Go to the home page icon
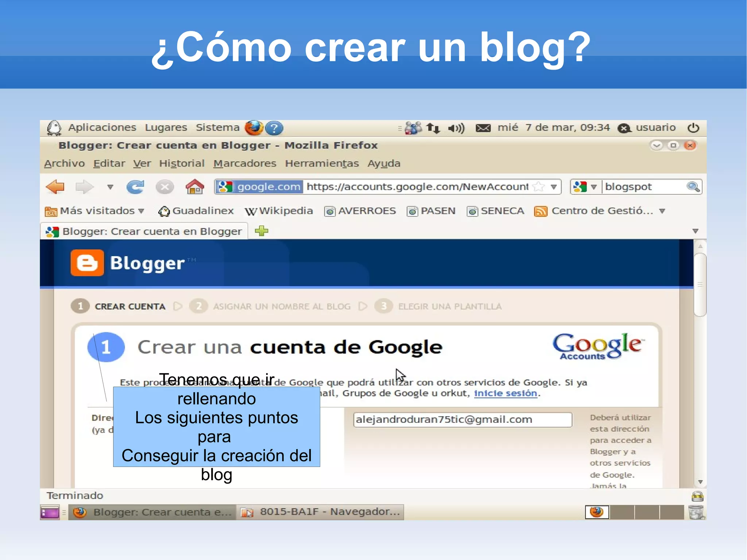 [x=195, y=186]
